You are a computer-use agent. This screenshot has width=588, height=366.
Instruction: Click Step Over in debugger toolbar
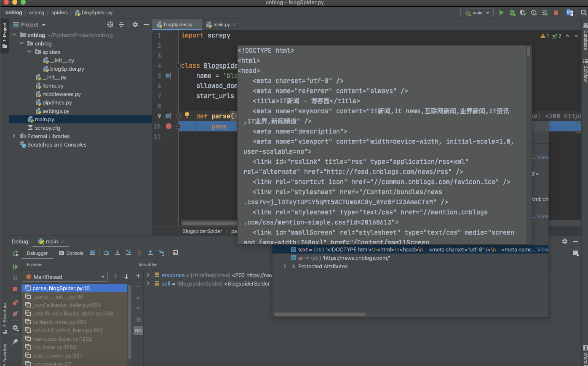[107, 253]
